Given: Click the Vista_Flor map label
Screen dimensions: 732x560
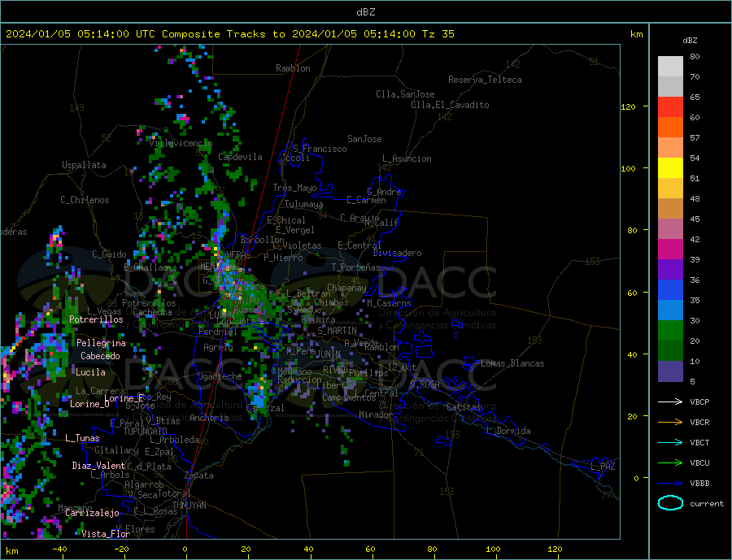Looking at the screenshot, I should tap(106, 534).
